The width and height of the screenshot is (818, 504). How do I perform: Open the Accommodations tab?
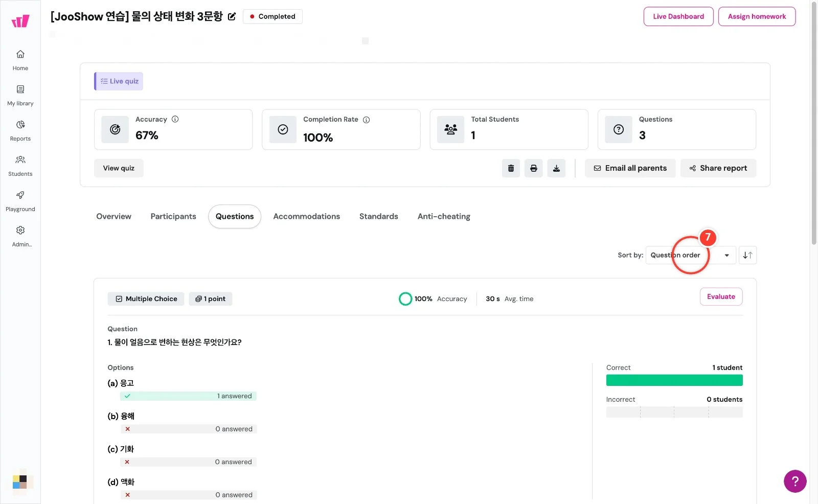(x=307, y=216)
